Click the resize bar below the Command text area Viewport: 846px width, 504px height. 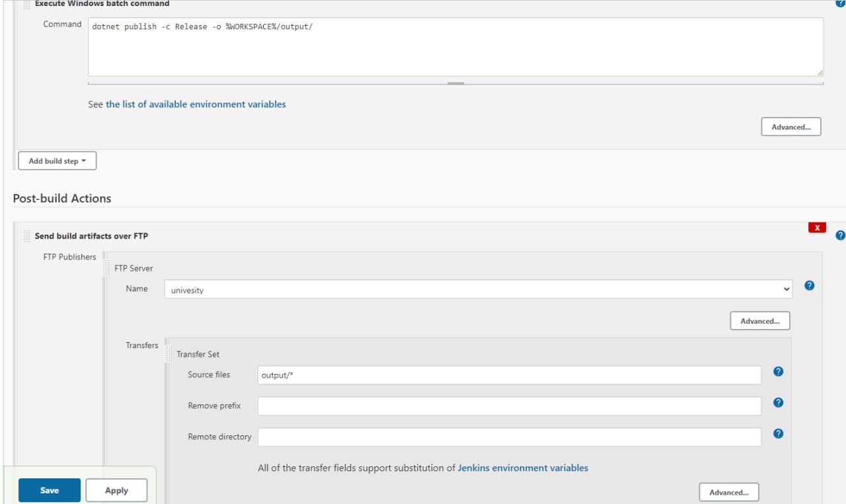click(x=455, y=83)
